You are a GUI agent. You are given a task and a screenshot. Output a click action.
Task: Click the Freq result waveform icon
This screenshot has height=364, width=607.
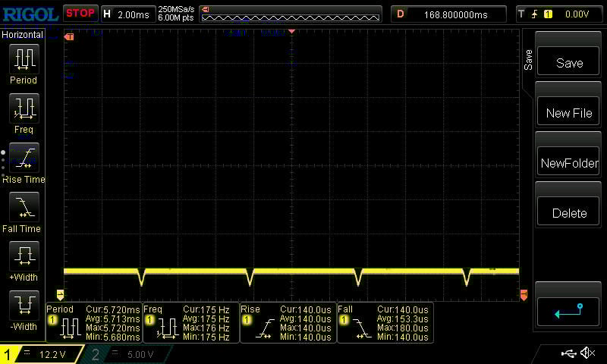(x=167, y=329)
